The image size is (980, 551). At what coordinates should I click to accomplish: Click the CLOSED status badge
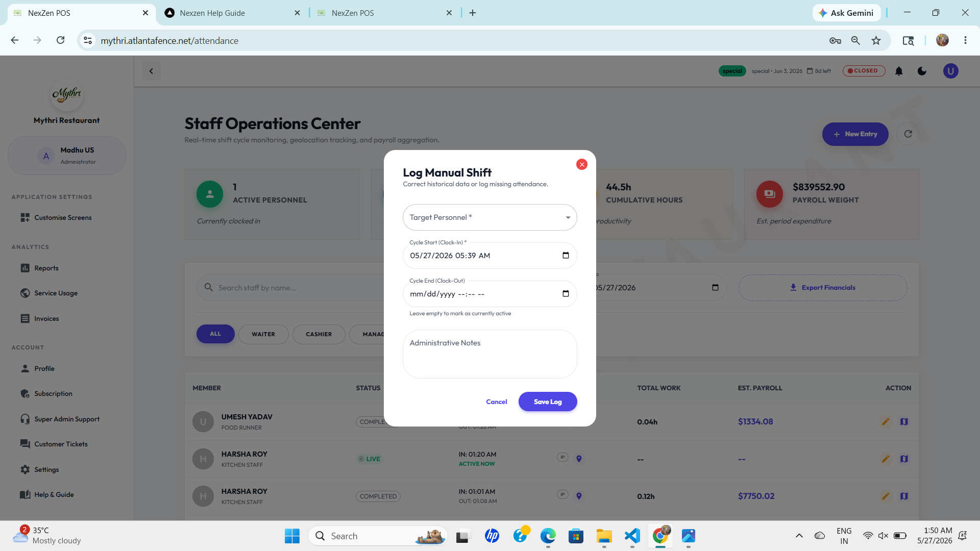coord(864,71)
